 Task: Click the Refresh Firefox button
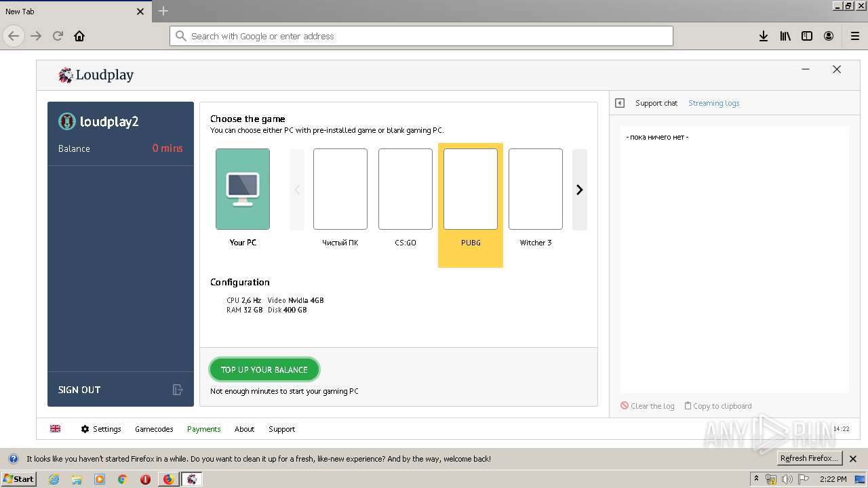pyautogui.click(x=810, y=458)
